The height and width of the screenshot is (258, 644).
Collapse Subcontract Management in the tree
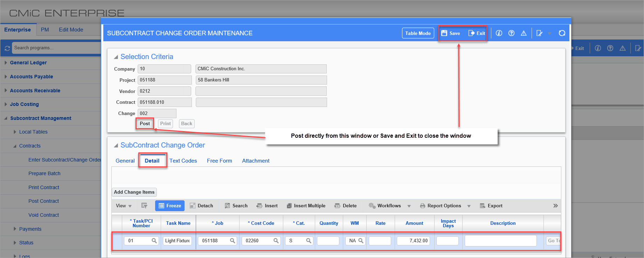(x=6, y=118)
